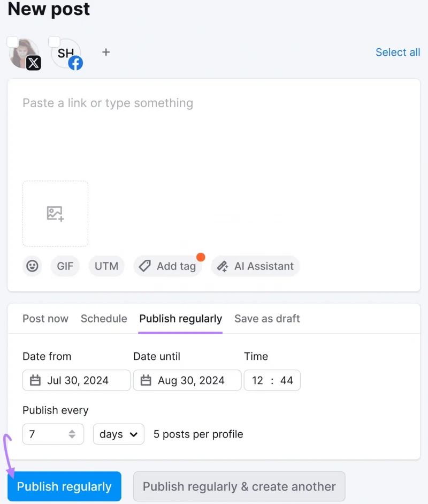This screenshot has height=504, width=428.
Task: Click the blue Publish regularly button
Action: click(64, 486)
